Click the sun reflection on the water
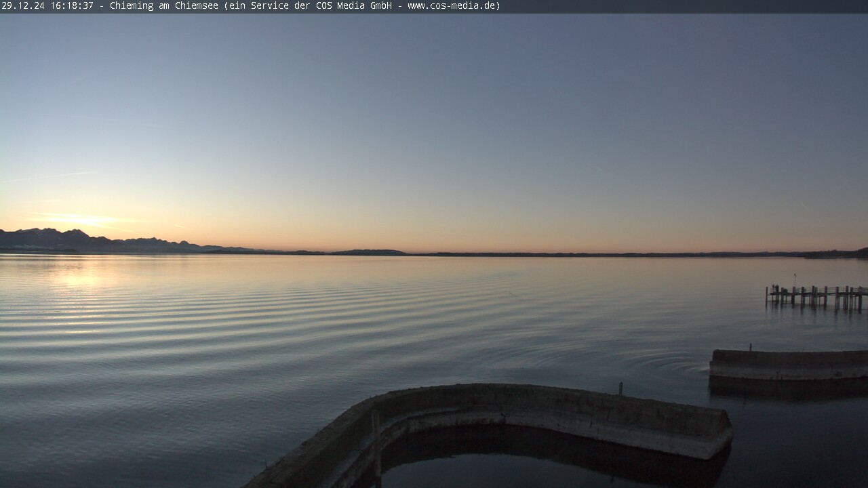This screenshot has width=868, height=488. [x=78, y=278]
